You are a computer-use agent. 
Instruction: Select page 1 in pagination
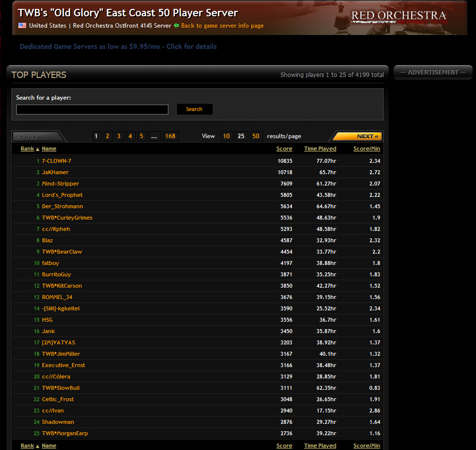coord(96,136)
